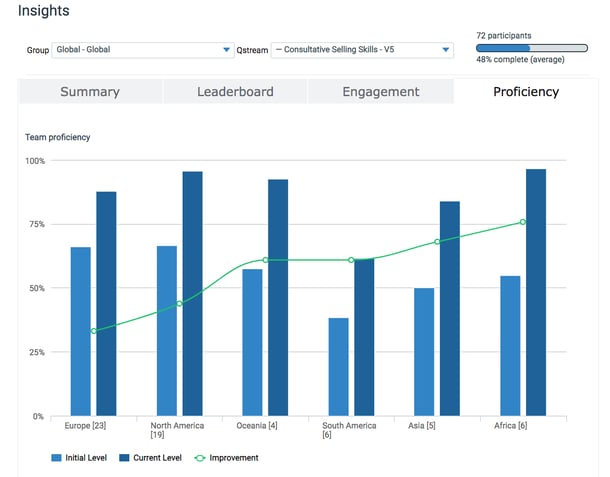Select Improvement data point above Oceania

[x=265, y=260]
